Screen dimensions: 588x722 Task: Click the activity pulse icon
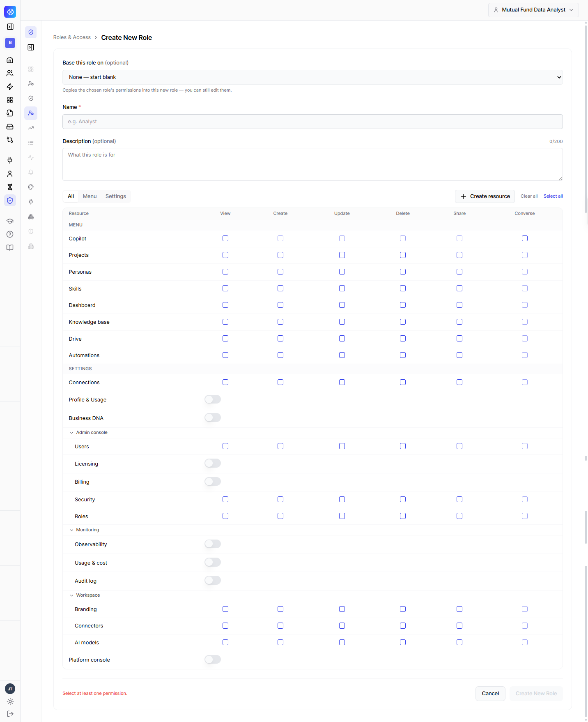(x=31, y=157)
